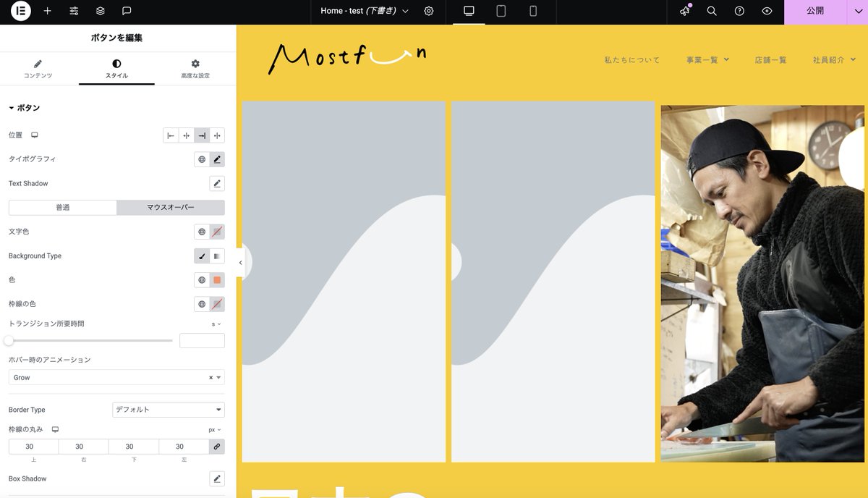Image resolution: width=868 pixels, height=498 pixels.
Task: Set button position to justified
Action: [217, 135]
